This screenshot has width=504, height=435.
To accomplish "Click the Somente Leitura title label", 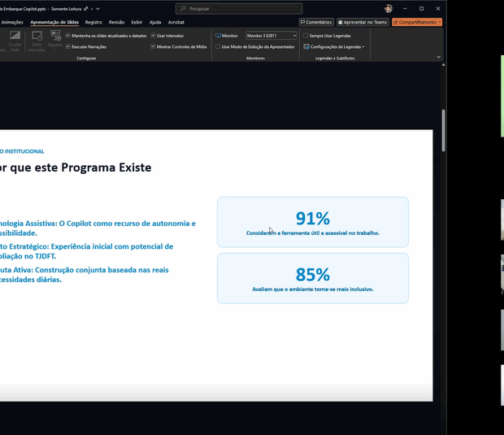I will [66, 9].
